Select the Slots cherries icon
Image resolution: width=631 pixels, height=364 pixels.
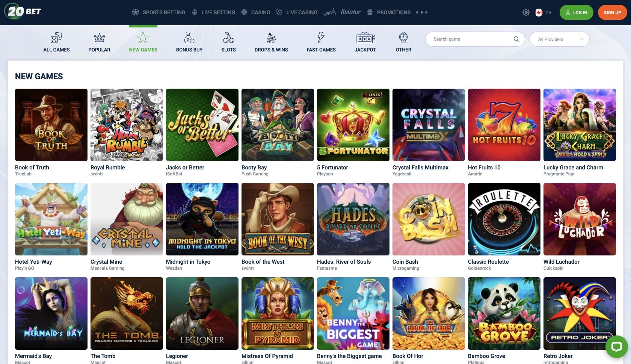[x=228, y=38]
